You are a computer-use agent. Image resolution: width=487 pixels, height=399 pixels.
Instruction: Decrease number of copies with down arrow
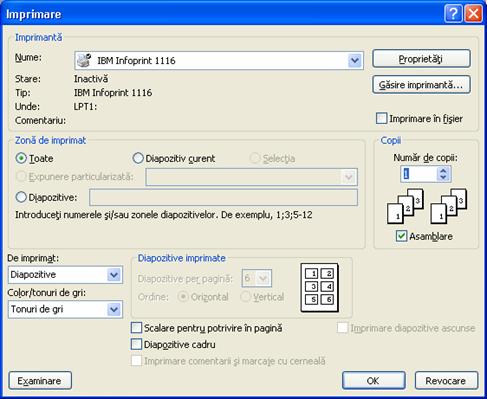pyautogui.click(x=443, y=178)
